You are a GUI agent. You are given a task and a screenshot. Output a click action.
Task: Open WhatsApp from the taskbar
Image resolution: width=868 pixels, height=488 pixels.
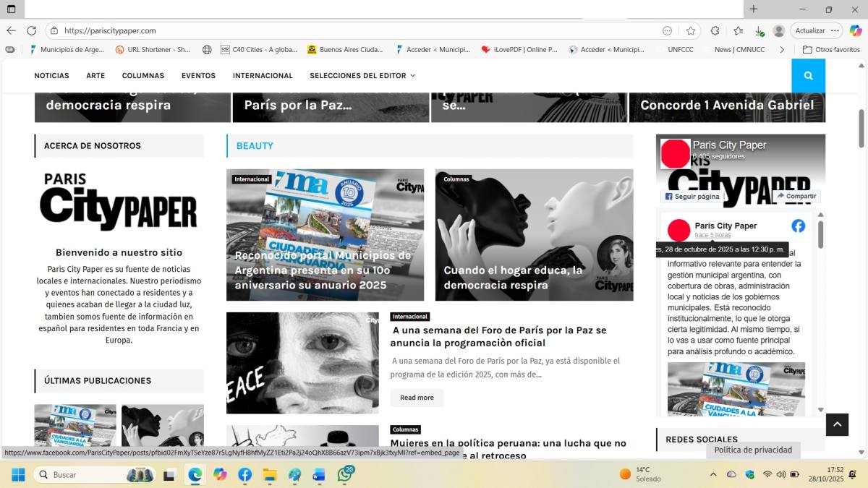(x=345, y=475)
